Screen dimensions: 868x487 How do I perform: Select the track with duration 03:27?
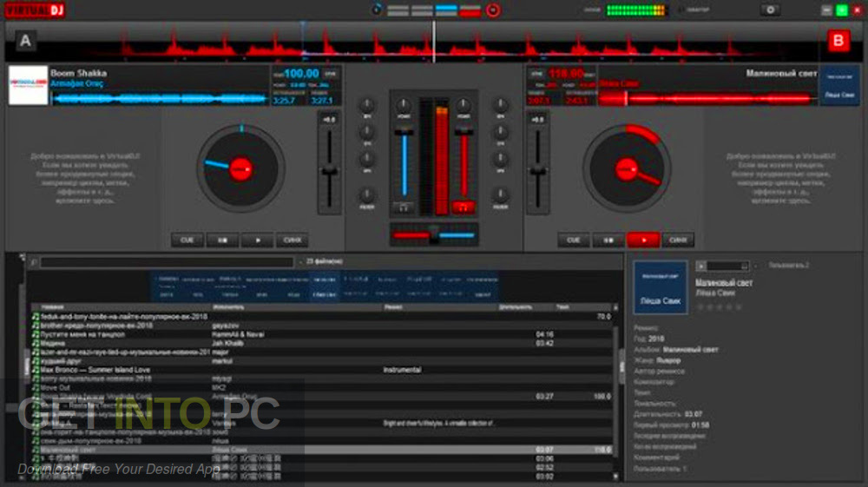[323, 396]
